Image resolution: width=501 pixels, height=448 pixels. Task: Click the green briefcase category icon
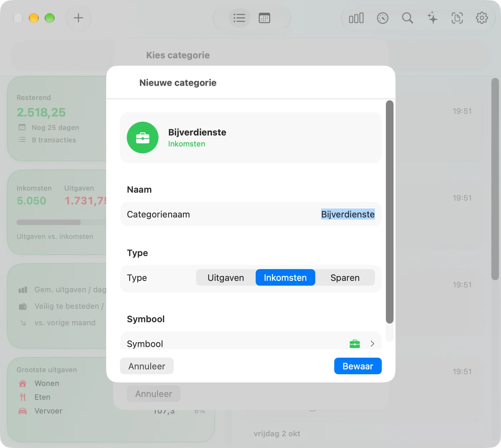tap(142, 137)
